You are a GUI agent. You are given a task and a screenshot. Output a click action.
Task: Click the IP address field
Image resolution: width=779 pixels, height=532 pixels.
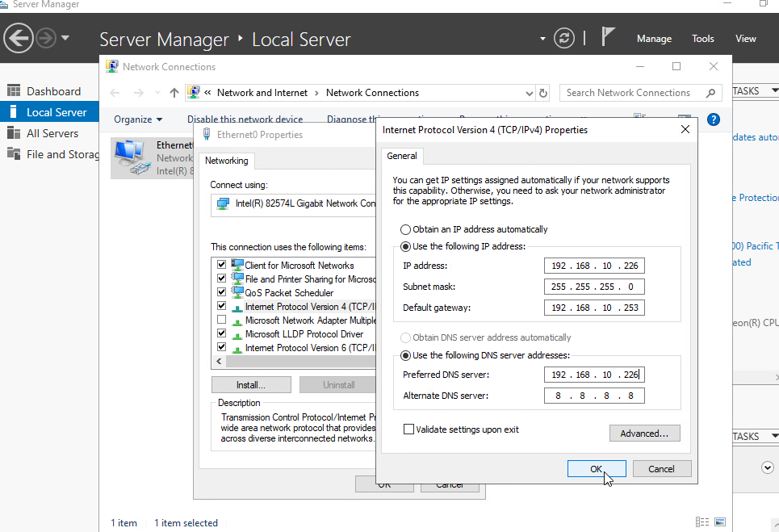pyautogui.click(x=594, y=266)
